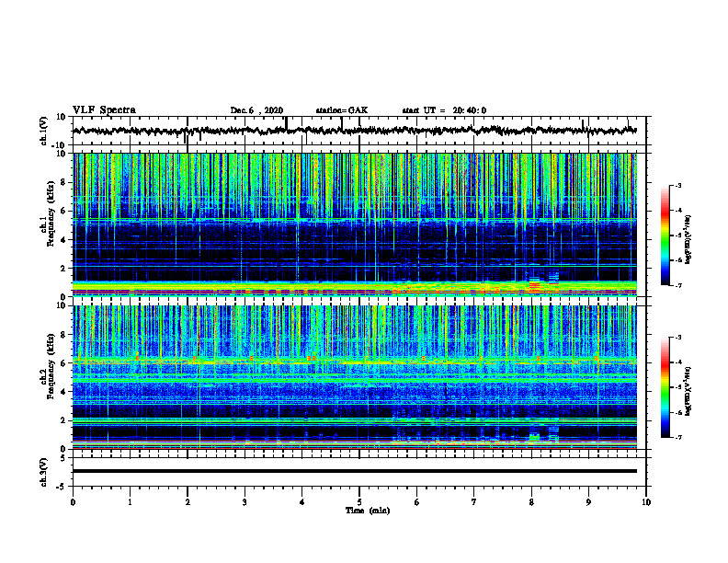The width and height of the screenshot is (728, 563).
Task: Click the "-5" tick label on ch.3 axis
Action: (63, 487)
